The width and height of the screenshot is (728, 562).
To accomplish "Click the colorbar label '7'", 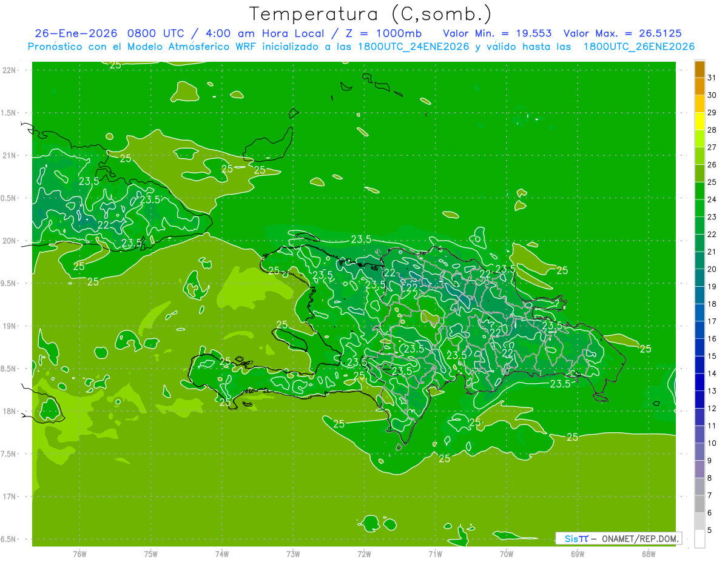I will pos(710,495).
